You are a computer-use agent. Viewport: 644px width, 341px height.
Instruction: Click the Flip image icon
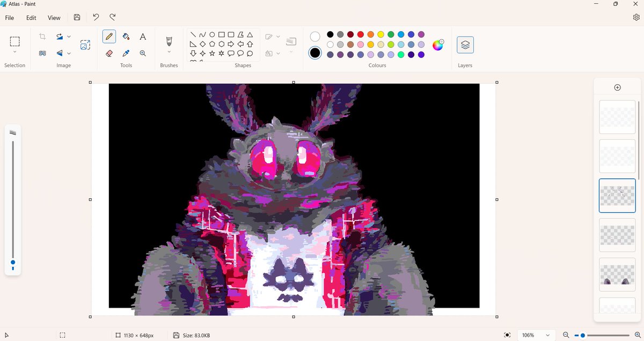pyautogui.click(x=60, y=53)
